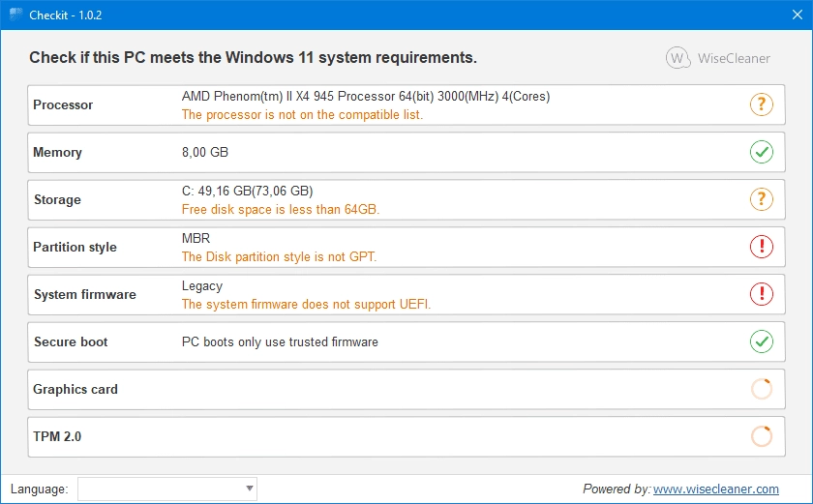Select the Memory row label
This screenshot has height=504, width=813.
tap(57, 152)
